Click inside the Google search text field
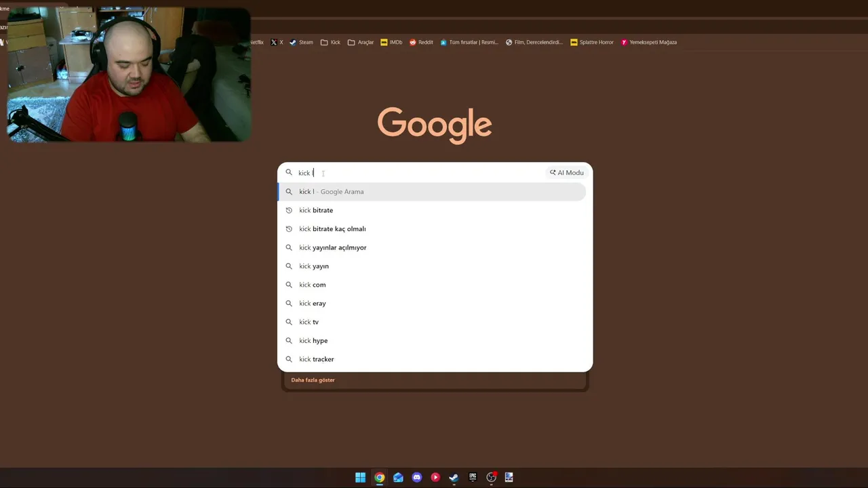 pyautogui.click(x=420, y=173)
